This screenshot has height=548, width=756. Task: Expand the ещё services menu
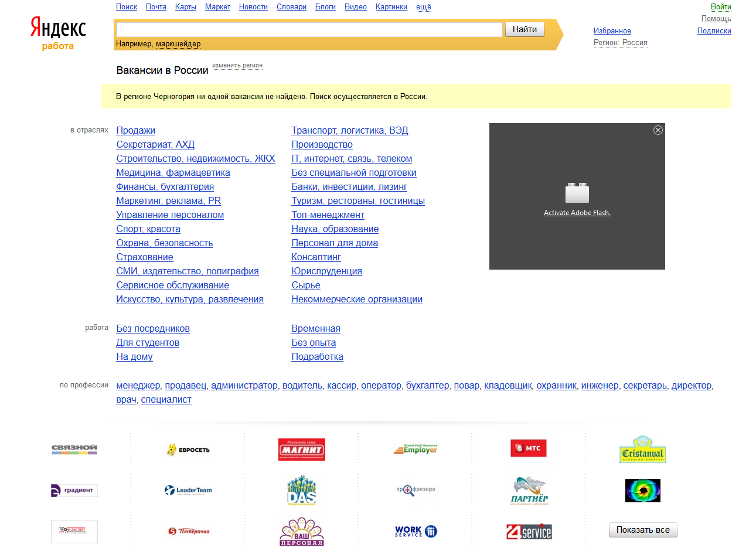click(x=424, y=7)
